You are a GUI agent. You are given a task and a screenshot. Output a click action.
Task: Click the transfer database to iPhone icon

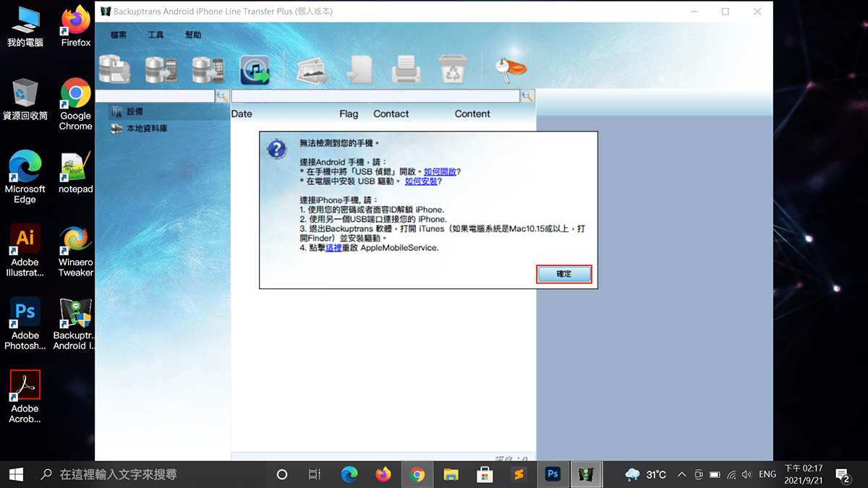208,69
